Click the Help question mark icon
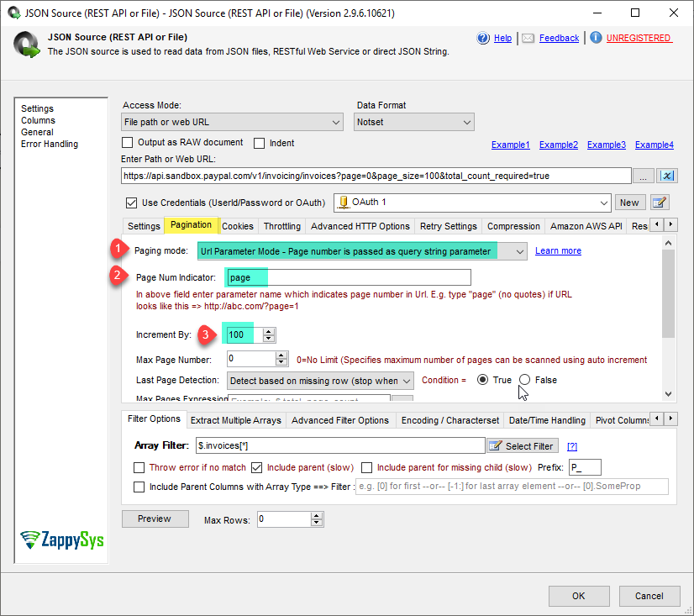 click(483, 38)
